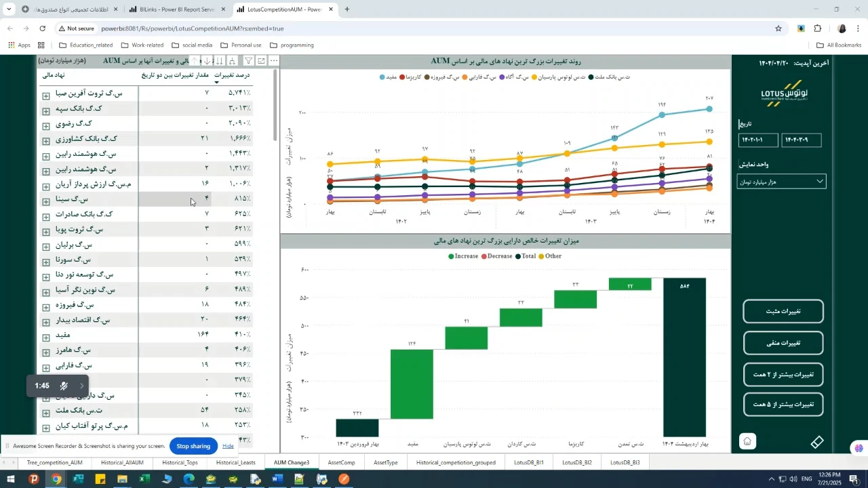The width and height of the screenshot is (868, 488).
Task: Click the eraser clear-filters icon
Action: [817, 442]
